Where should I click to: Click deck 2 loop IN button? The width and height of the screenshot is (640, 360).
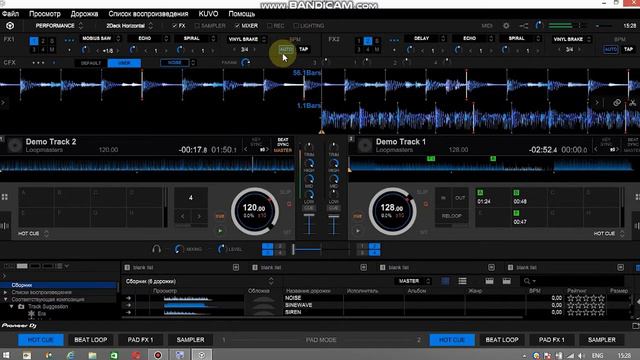tap(443, 198)
